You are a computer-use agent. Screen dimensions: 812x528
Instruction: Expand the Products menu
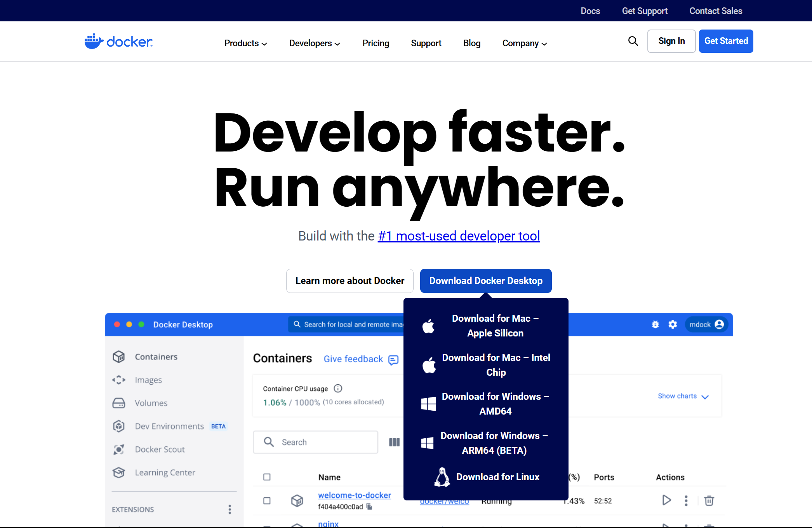point(245,43)
